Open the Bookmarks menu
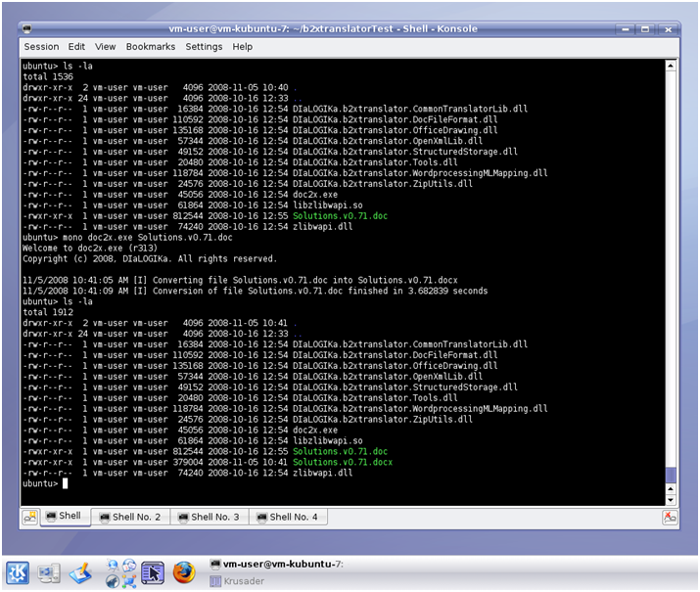The height and width of the screenshot is (592, 700). (150, 46)
